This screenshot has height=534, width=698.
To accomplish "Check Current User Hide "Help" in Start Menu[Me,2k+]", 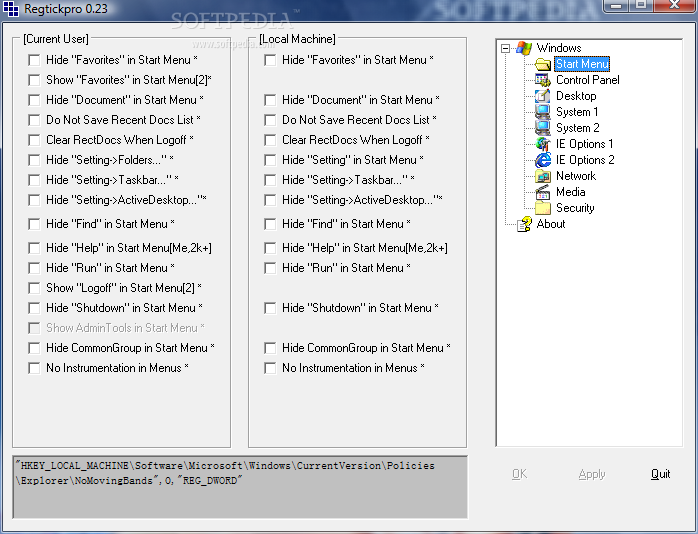I will (x=34, y=248).
